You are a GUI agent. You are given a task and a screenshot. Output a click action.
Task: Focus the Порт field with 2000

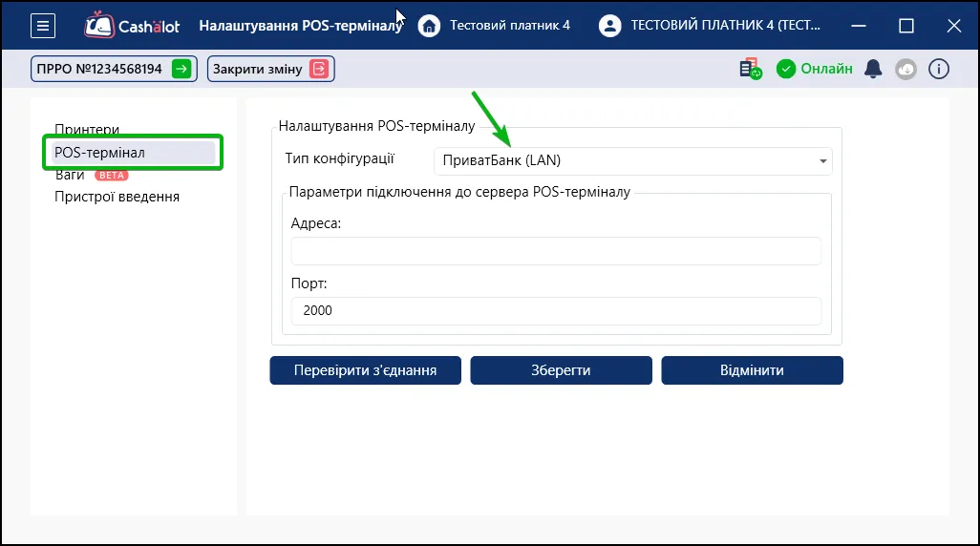coord(556,310)
